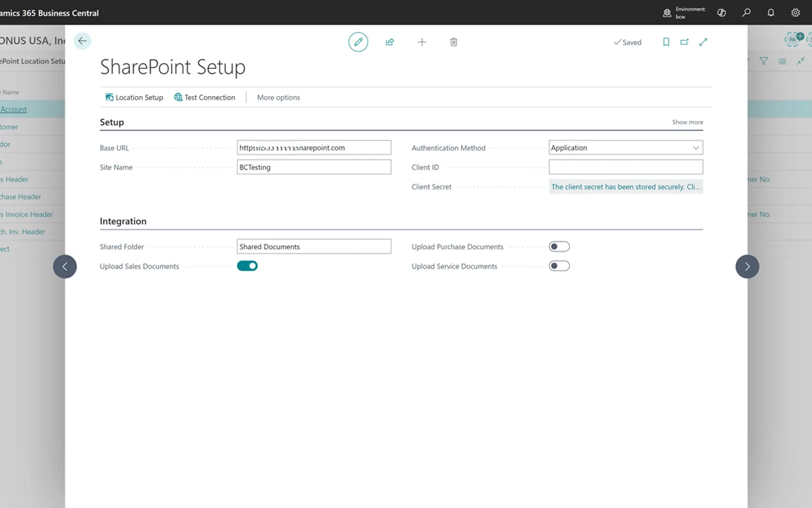Bookmark this page
Screen dimensions: 812x508
(666, 42)
